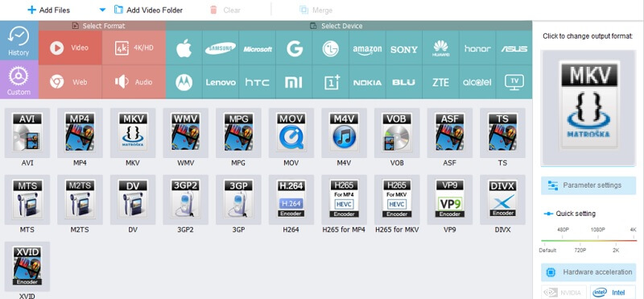Open the Web format tab
The height and width of the screenshot is (299, 644).
coord(70,82)
